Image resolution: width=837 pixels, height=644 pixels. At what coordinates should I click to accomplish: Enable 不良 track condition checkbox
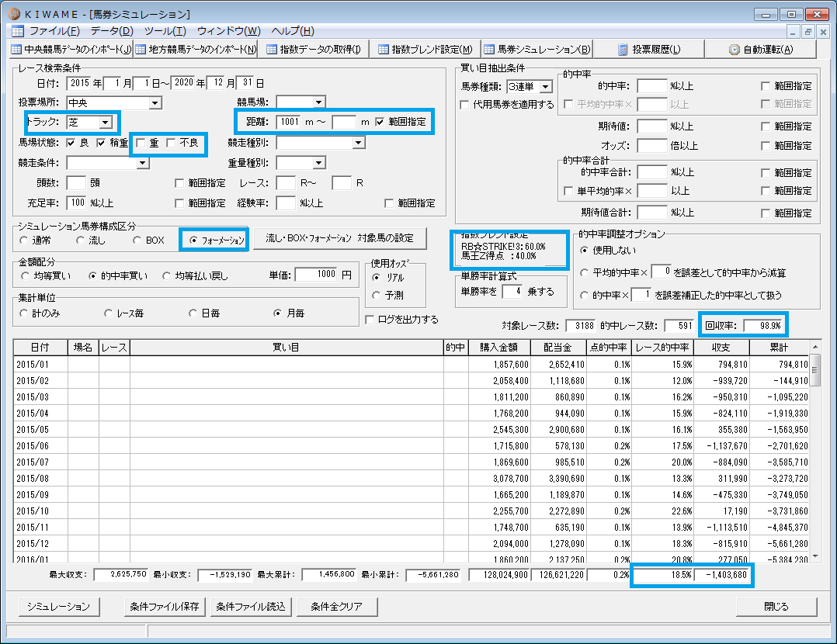tap(171, 143)
